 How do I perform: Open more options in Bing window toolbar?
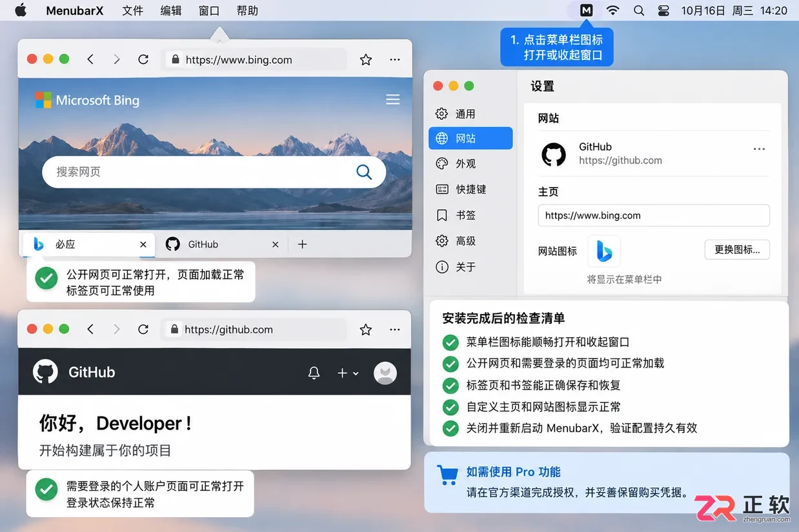click(x=395, y=59)
